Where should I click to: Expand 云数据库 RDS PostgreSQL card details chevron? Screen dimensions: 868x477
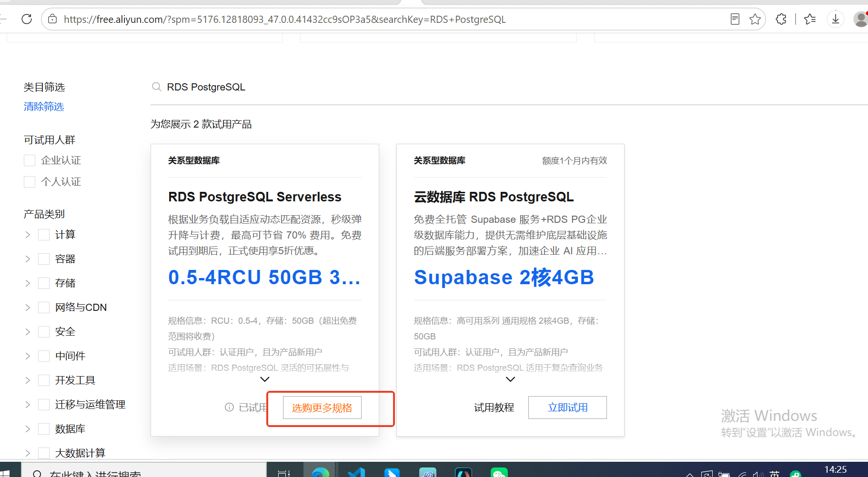tap(510, 379)
